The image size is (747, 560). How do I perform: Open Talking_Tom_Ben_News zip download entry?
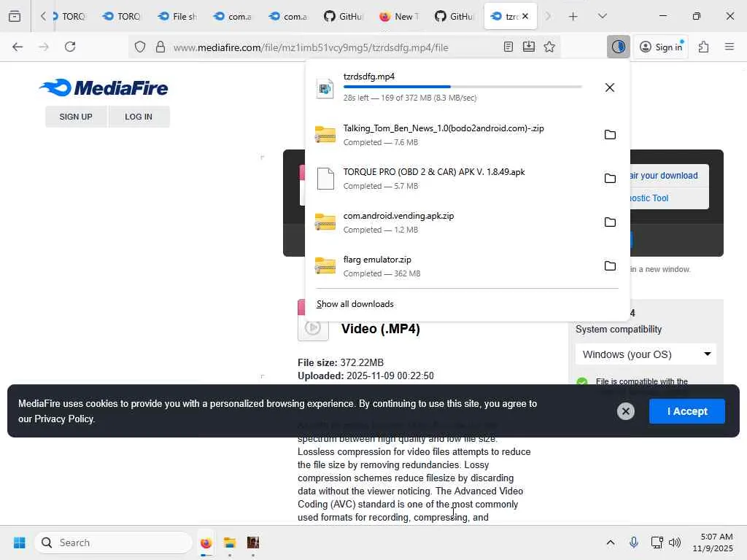coord(452,135)
